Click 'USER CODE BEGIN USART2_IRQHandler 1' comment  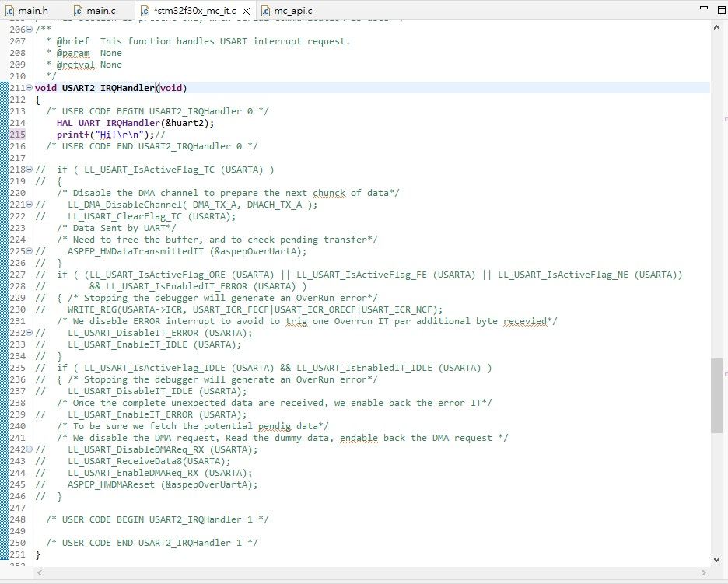(157, 519)
